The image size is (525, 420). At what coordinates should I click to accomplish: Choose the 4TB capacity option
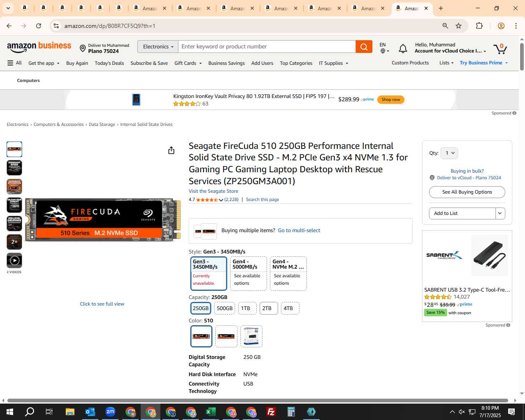290,308
